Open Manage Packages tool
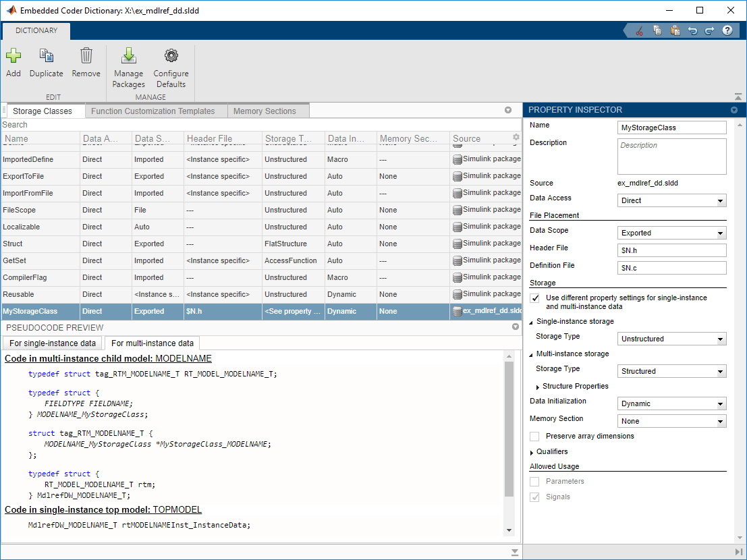747x560 pixels. pos(128,57)
